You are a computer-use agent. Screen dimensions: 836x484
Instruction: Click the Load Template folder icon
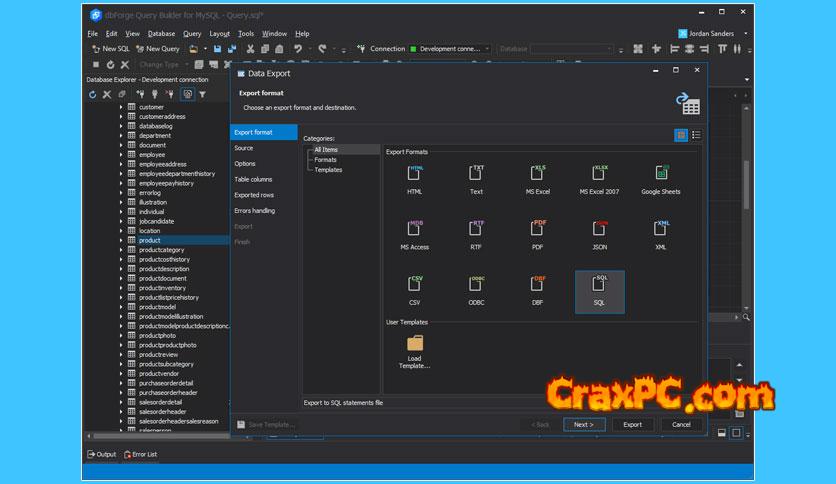(x=415, y=343)
